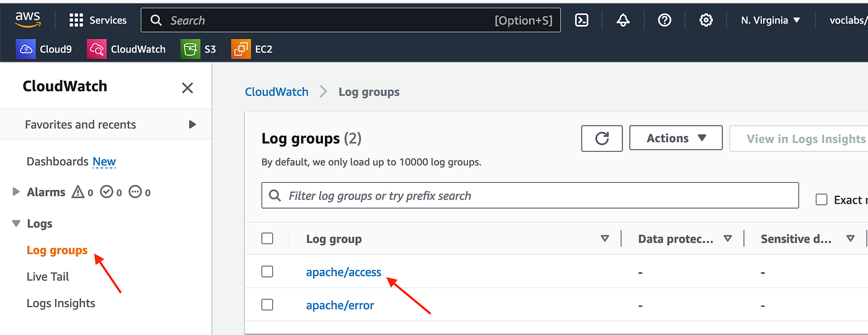Open the apache/access log group
Image resolution: width=868 pixels, height=335 pixels.
[x=343, y=272]
